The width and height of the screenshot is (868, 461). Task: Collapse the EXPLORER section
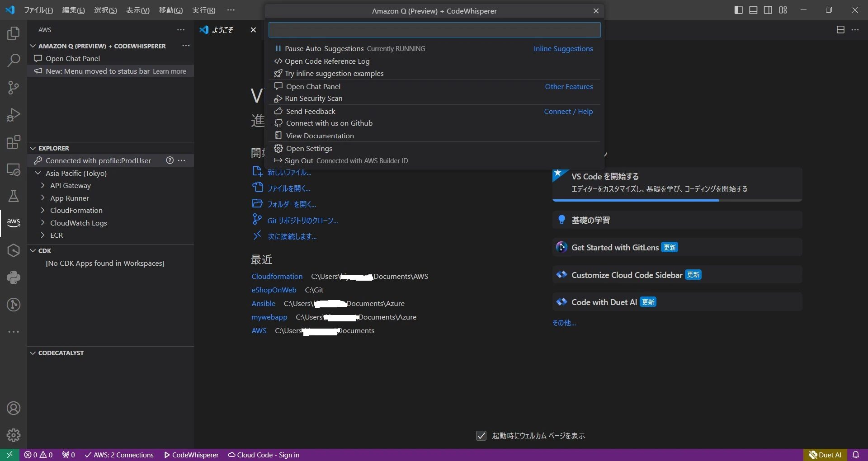(x=33, y=148)
